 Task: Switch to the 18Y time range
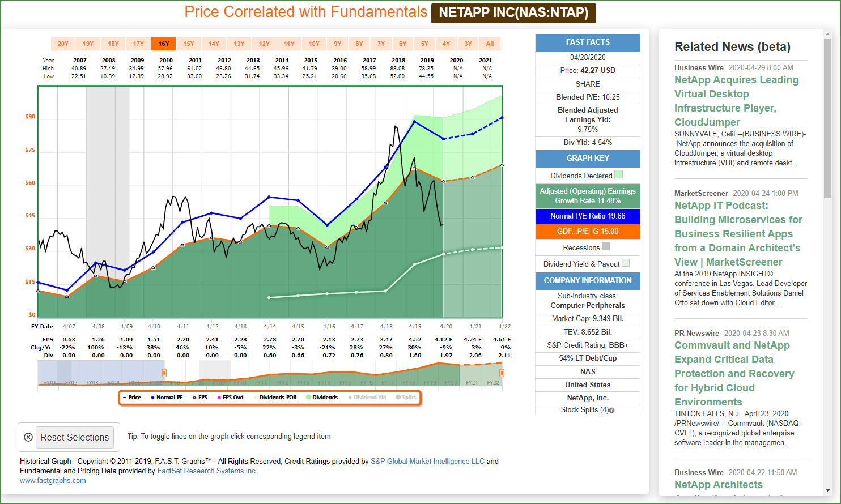[x=113, y=44]
